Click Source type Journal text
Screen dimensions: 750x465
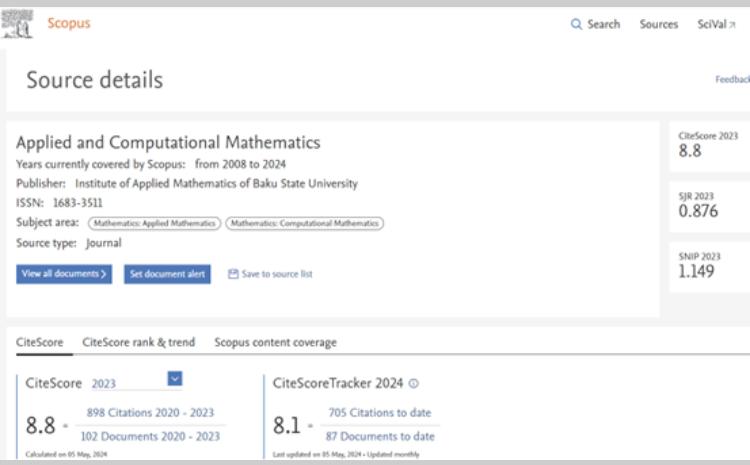pos(69,243)
